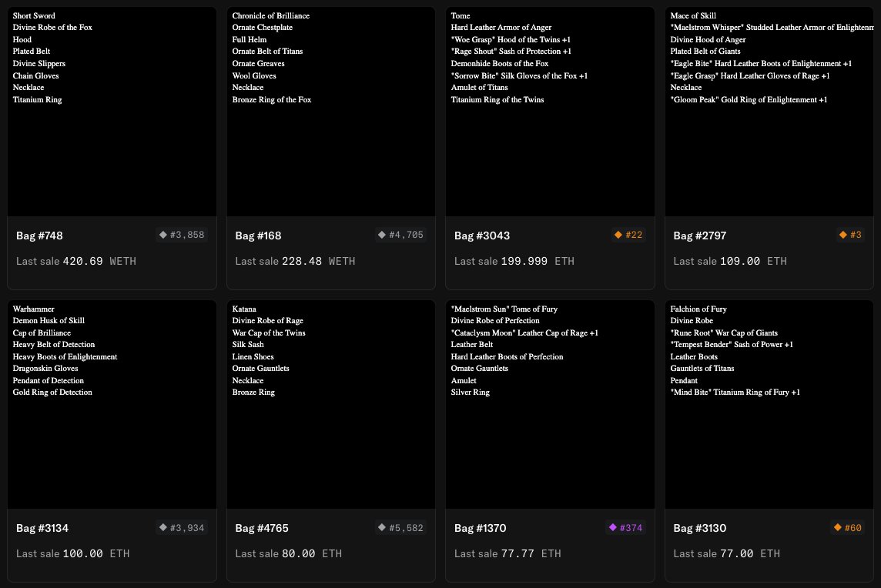Open the Bag #168 card thumbnail

tap(331, 112)
